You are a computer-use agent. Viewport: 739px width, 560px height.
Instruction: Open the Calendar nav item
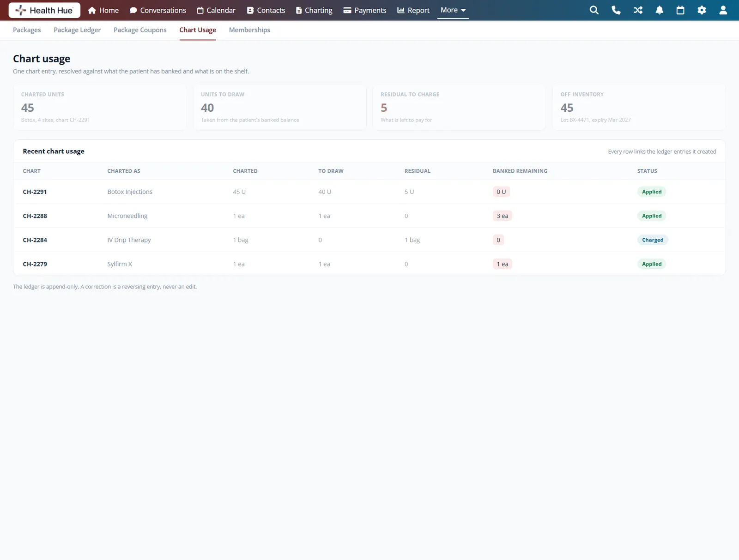tap(216, 10)
